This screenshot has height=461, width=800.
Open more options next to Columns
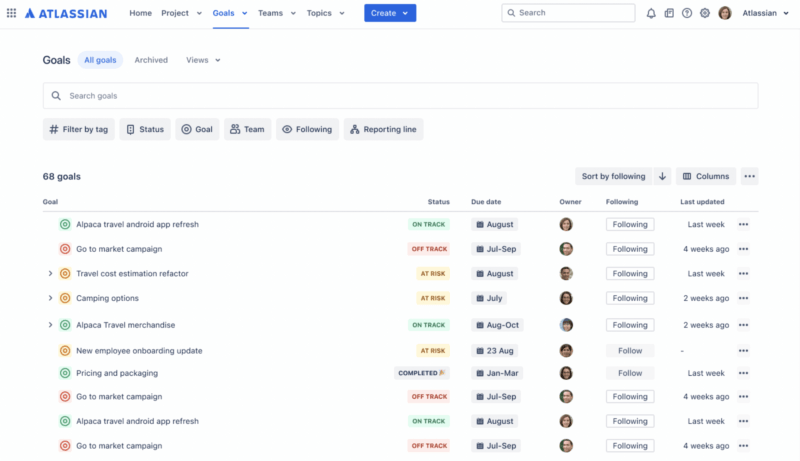click(749, 176)
